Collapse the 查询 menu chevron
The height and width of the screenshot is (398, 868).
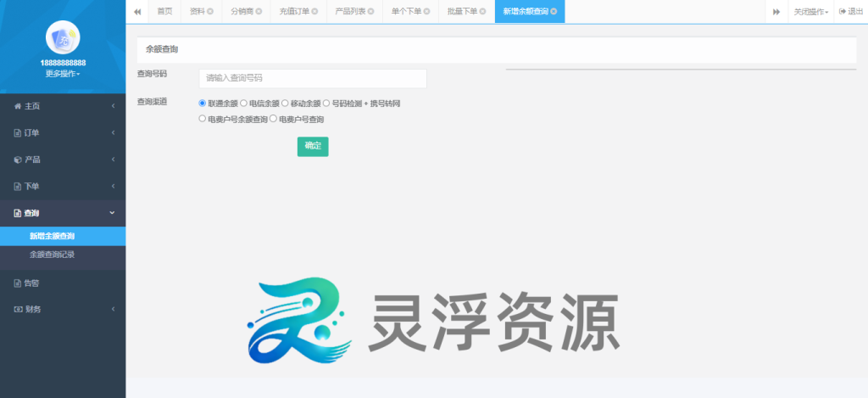pos(113,213)
